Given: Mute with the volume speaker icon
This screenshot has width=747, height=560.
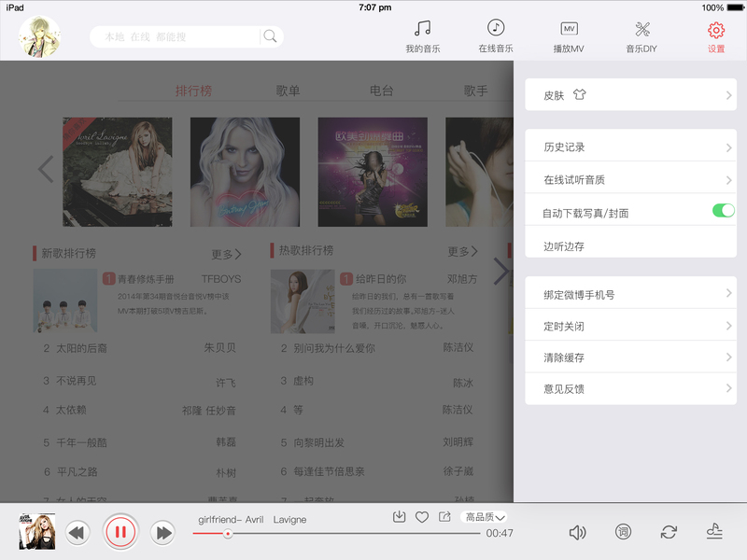Looking at the screenshot, I should 577,532.
